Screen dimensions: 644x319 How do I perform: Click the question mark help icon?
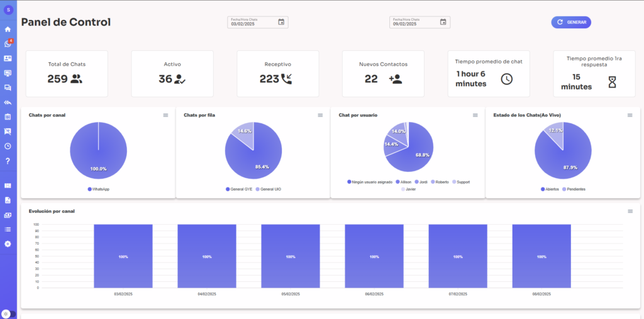pyautogui.click(x=8, y=160)
